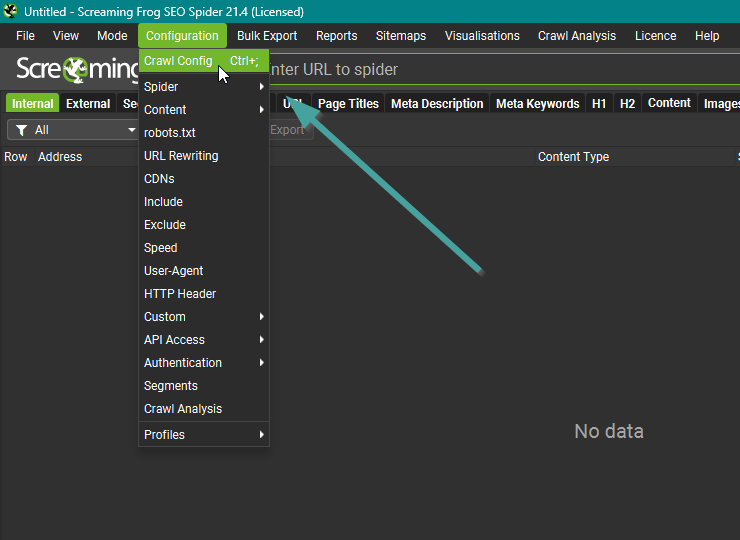Expand the Authentication submenu
Image resolution: width=740 pixels, height=540 pixels.
coord(204,363)
